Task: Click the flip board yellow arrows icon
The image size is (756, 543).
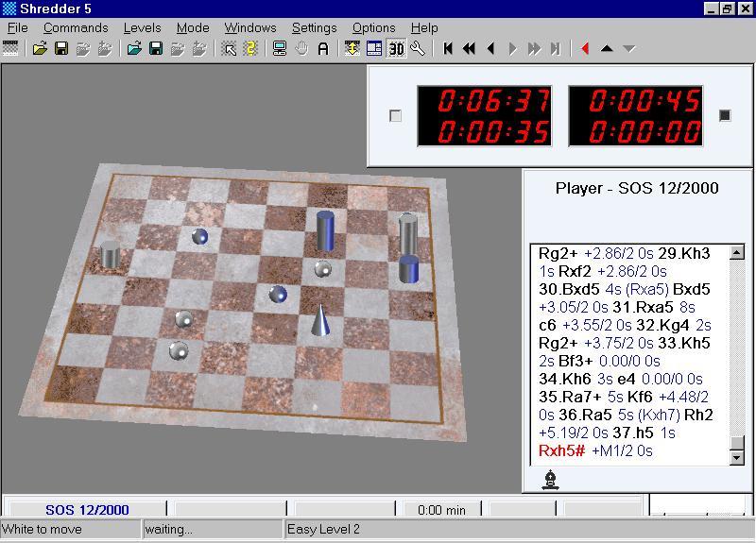Action: coord(352,48)
